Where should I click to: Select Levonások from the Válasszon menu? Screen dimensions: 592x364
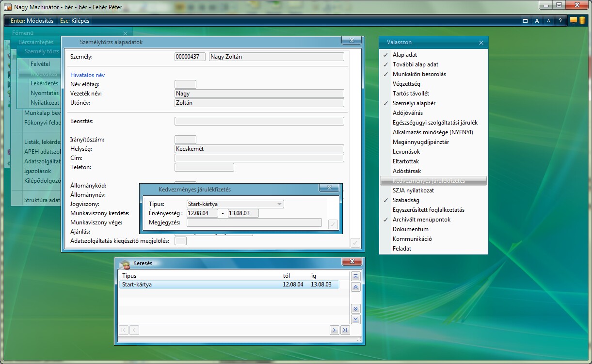(406, 152)
